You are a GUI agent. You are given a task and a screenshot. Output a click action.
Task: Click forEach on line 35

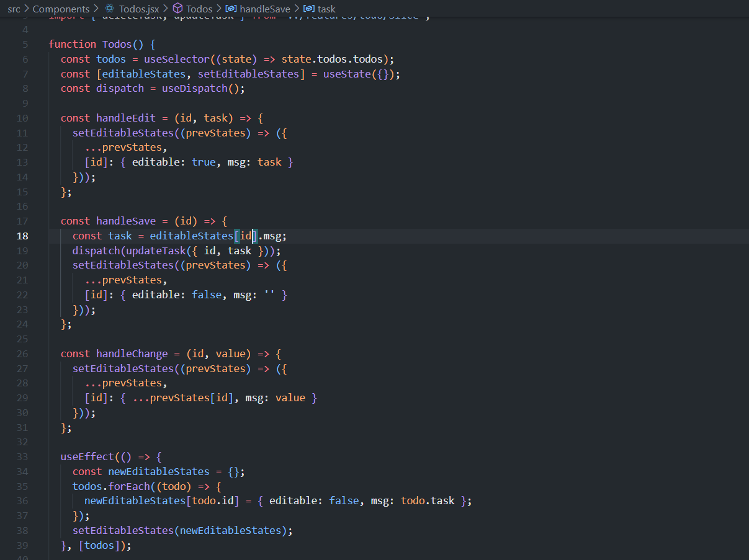click(129, 486)
